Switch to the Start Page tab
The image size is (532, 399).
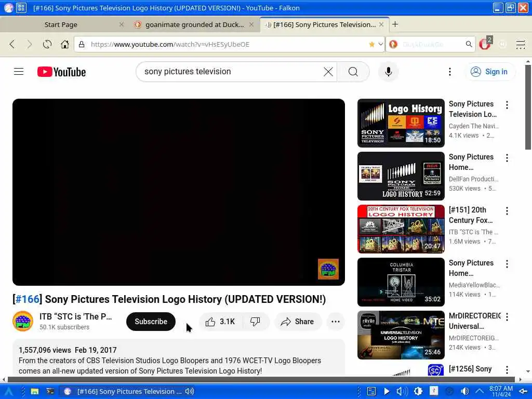click(61, 24)
